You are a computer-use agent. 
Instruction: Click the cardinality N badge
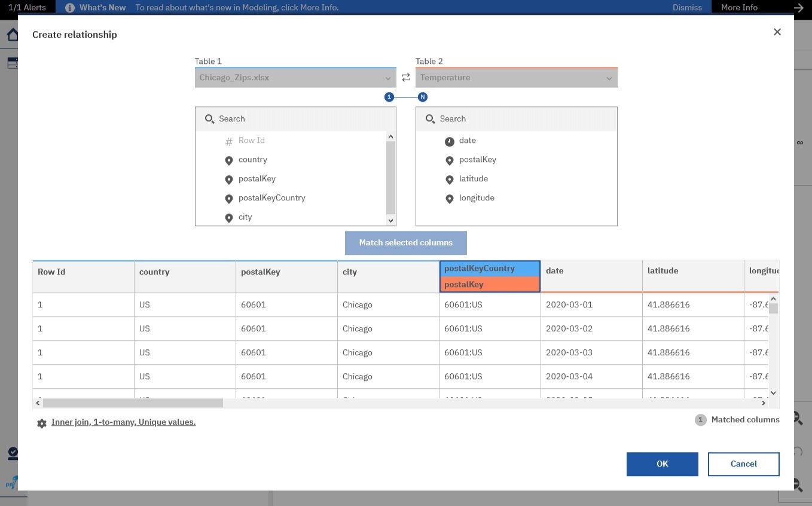point(423,97)
